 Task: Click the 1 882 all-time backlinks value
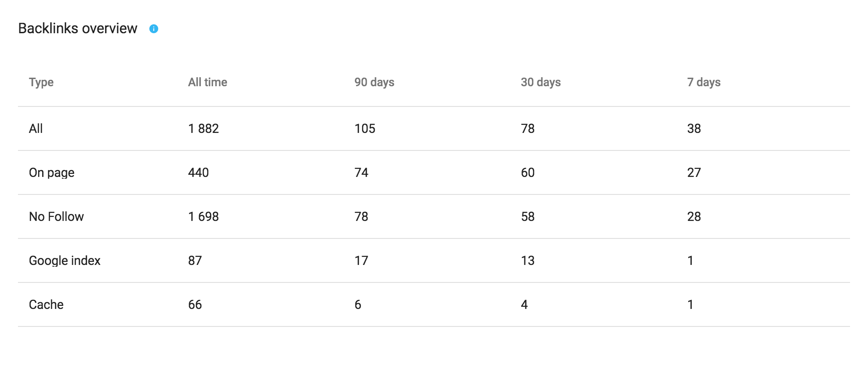tap(204, 128)
